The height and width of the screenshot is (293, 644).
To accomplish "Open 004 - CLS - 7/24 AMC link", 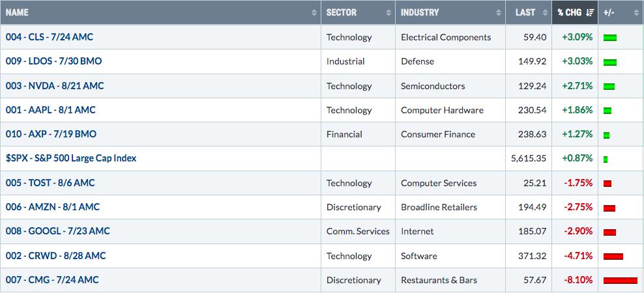I will coord(50,37).
